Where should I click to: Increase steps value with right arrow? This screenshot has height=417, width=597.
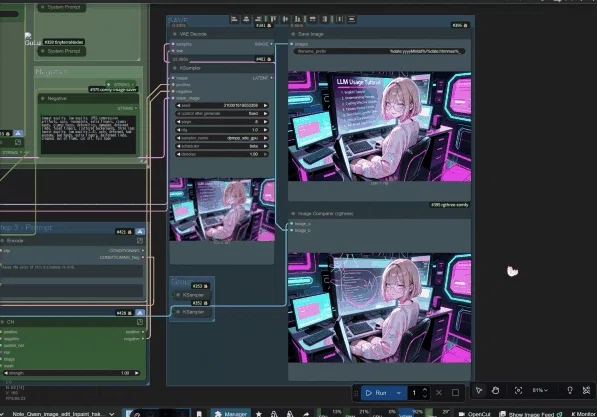pyautogui.click(x=265, y=122)
